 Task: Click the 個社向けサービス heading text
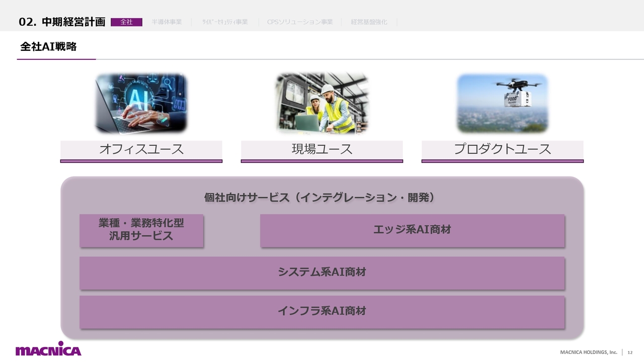319,198
